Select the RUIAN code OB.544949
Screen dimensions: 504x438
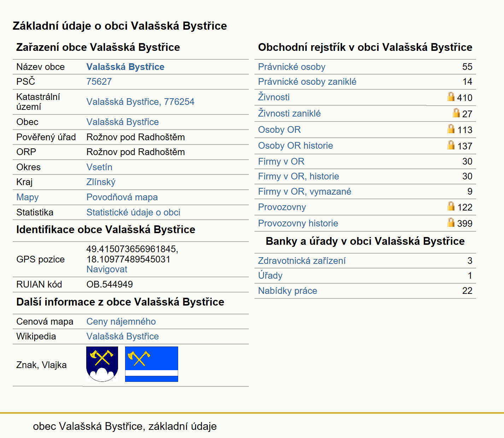pyautogui.click(x=110, y=284)
